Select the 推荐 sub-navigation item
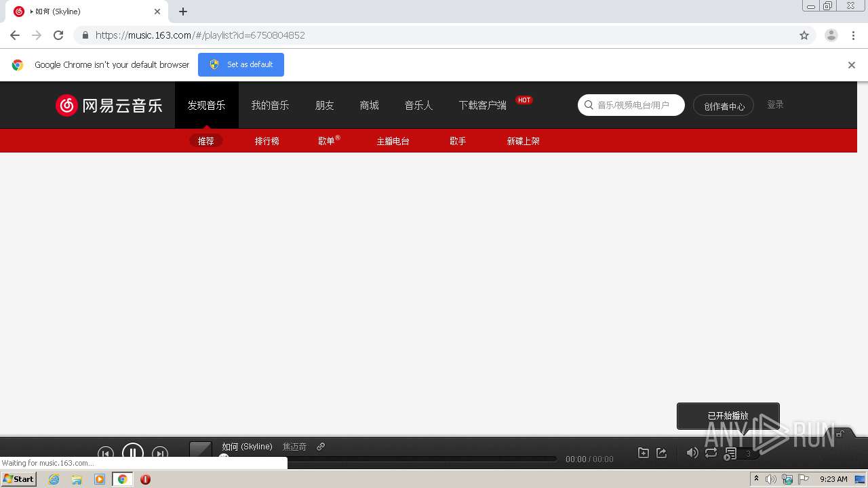Viewport: 868px width, 488px height. [x=206, y=141]
